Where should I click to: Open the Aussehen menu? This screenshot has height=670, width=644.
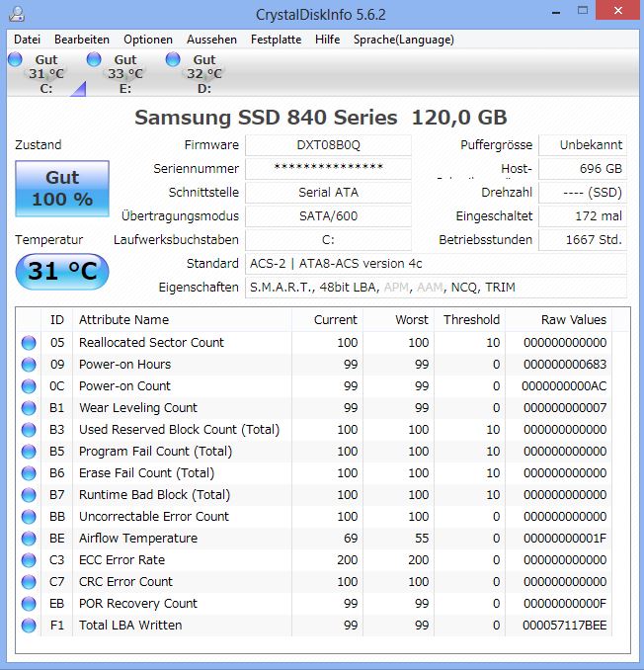(211, 40)
